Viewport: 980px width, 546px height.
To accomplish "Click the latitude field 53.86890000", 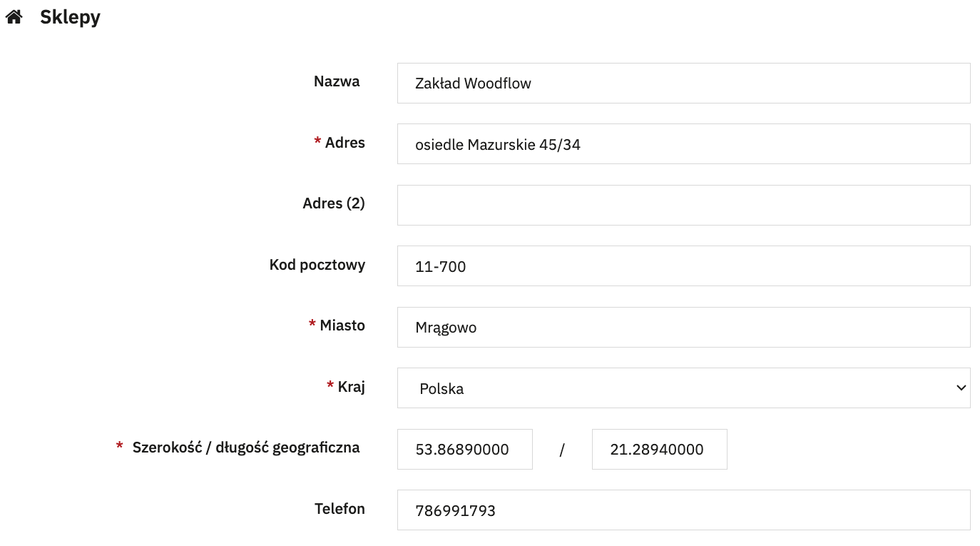I will [465, 449].
